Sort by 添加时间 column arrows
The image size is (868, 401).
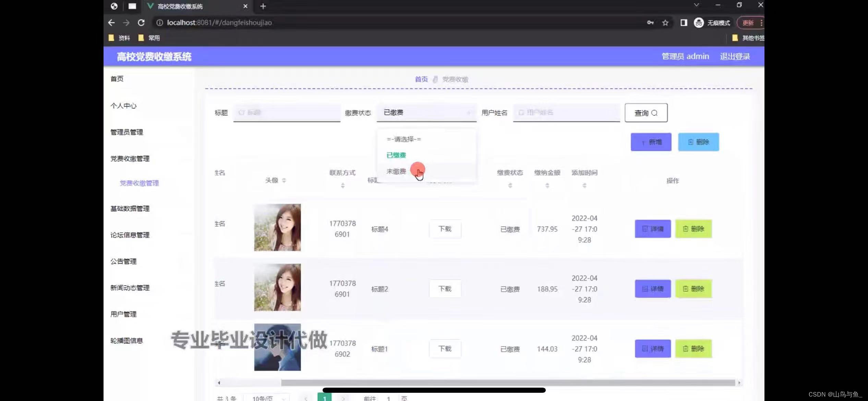coord(584,185)
